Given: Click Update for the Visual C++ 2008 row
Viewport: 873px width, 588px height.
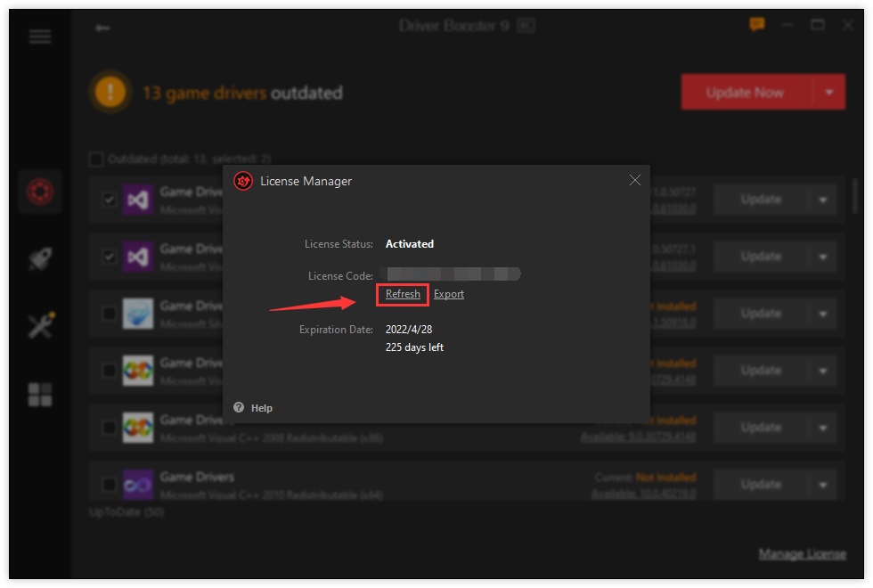Looking at the screenshot, I should [x=761, y=428].
